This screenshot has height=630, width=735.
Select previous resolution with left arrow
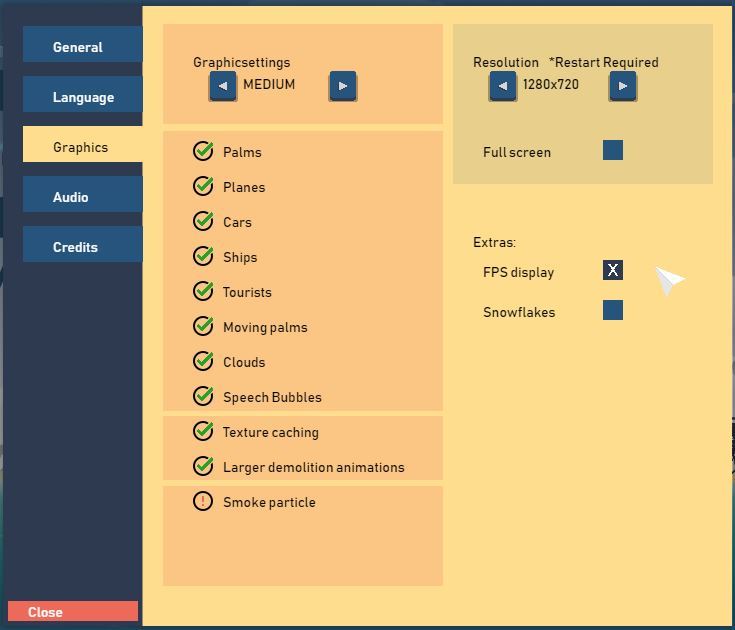point(503,86)
